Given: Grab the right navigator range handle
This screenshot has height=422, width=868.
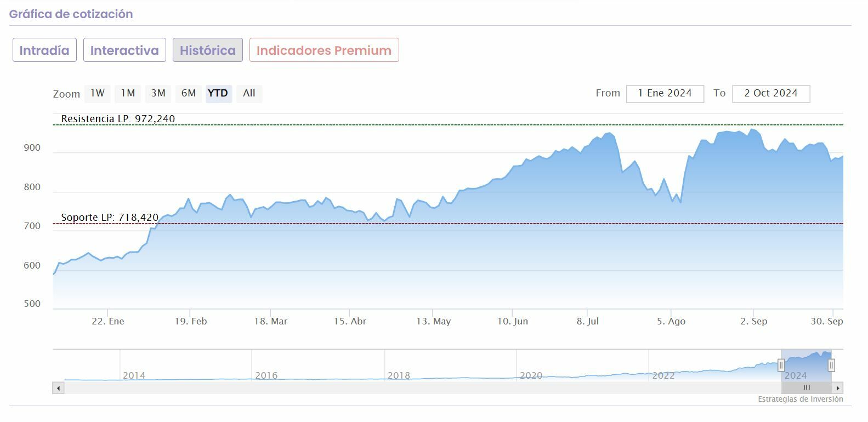Looking at the screenshot, I should click(x=831, y=365).
